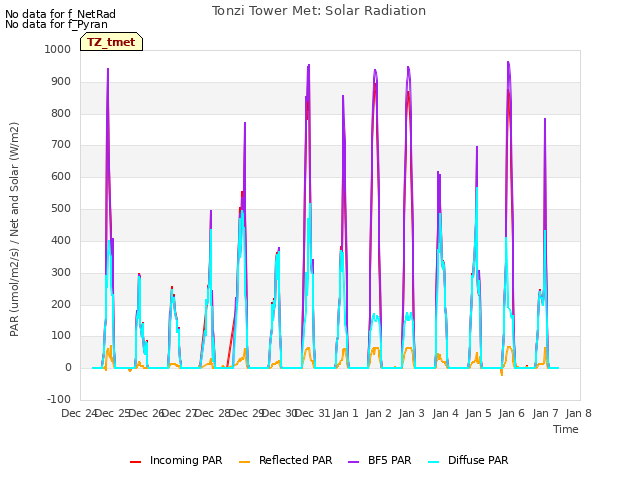
Task: Click the Dec 24 x-axis tick label
Action: point(79,413)
